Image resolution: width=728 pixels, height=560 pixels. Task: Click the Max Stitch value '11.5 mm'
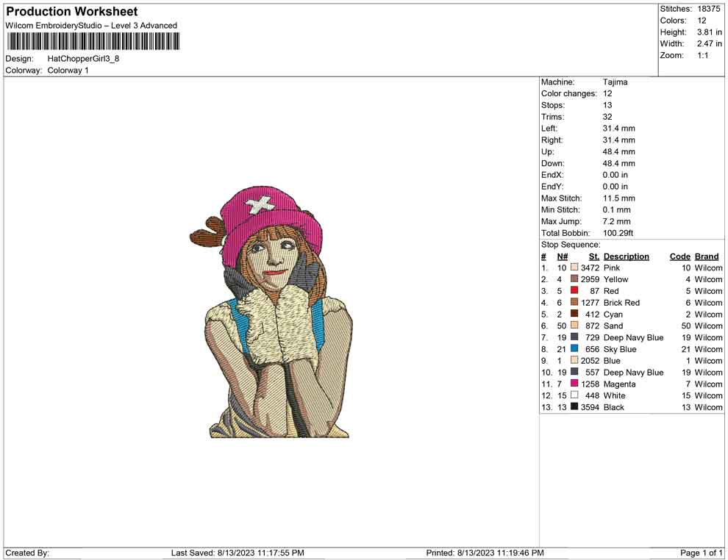[619, 198]
